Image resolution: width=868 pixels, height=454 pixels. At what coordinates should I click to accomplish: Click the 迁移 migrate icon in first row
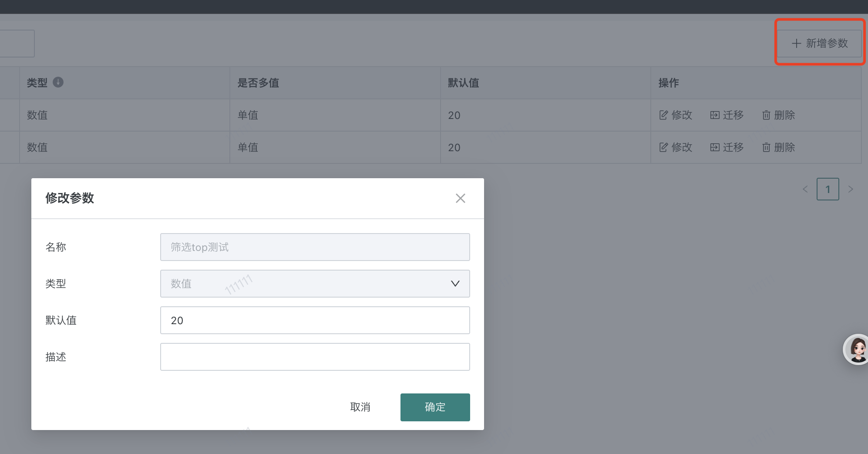click(x=715, y=115)
